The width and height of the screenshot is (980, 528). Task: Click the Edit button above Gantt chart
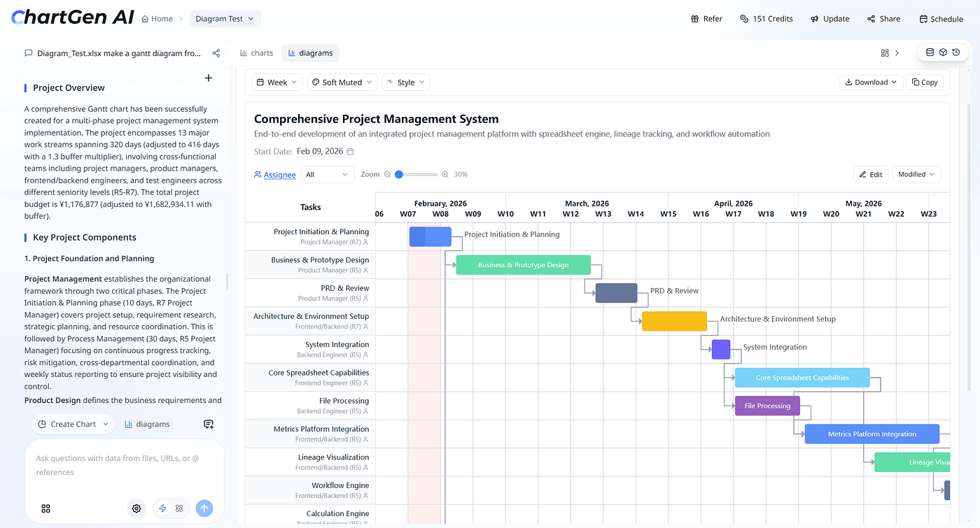pos(871,175)
